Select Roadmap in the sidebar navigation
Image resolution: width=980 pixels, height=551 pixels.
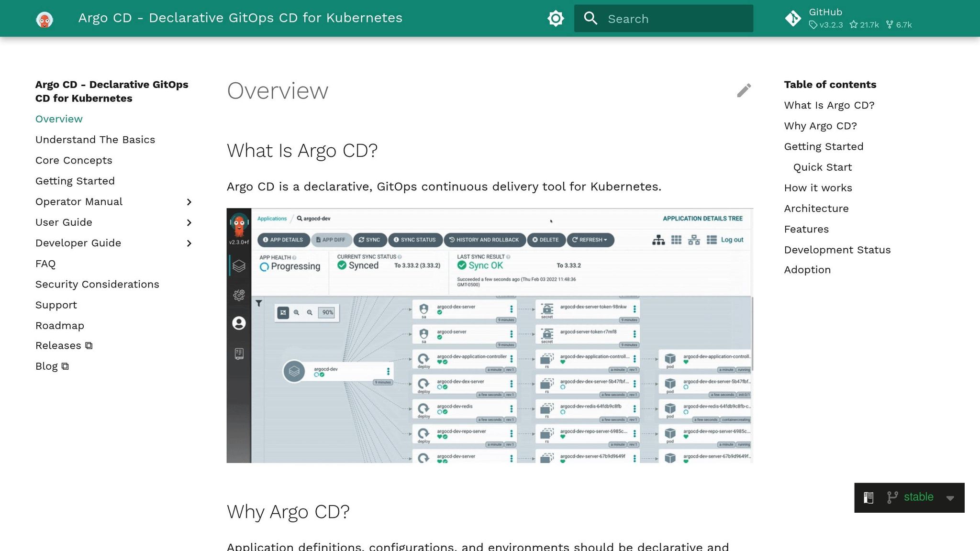59,325
